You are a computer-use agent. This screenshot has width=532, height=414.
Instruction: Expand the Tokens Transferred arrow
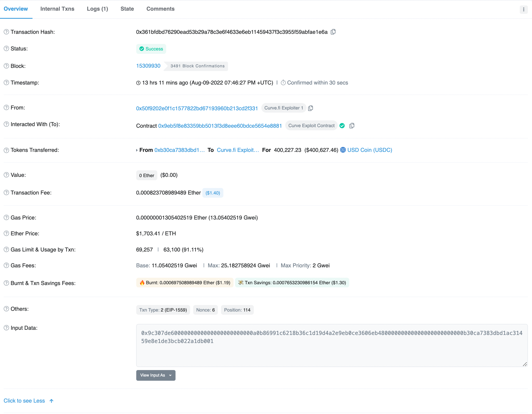[137, 150]
